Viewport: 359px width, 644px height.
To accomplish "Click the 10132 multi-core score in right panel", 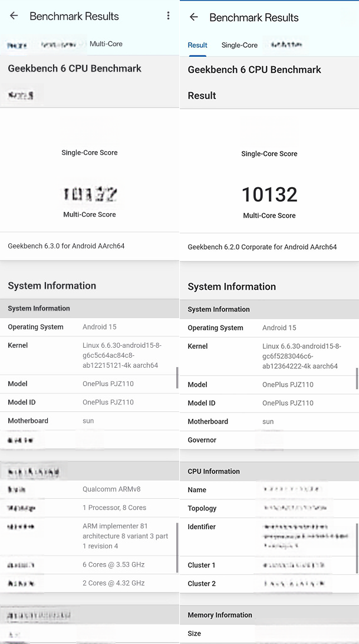I will click(x=269, y=194).
